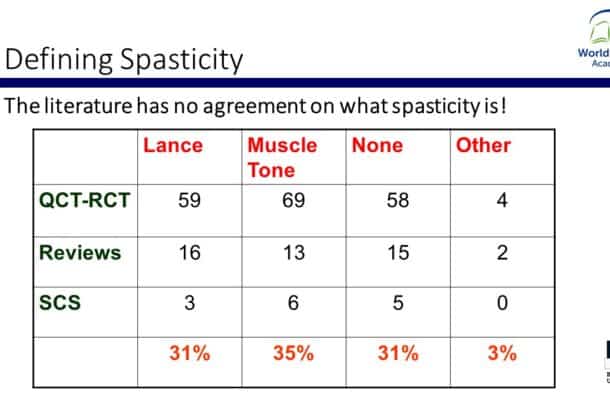Select the QCT-RCT value 59 under Lance
610x400 pixels.
pos(188,201)
